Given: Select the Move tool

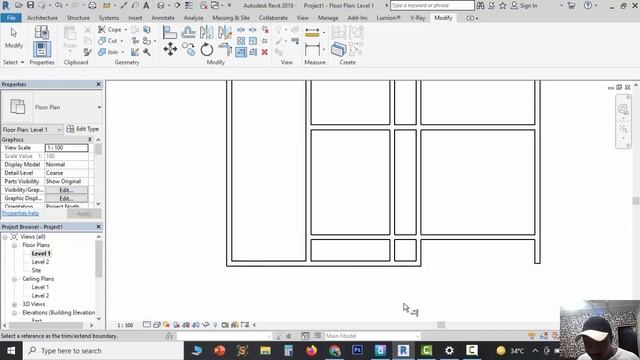Looking at the screenshot, I should click(x=170, y=49).
